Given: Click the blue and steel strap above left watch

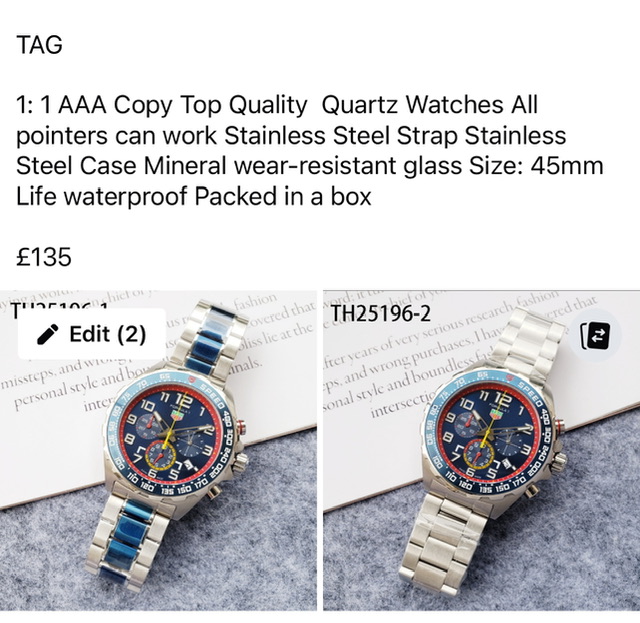Looking at the screenshot, I should point(208,339).
